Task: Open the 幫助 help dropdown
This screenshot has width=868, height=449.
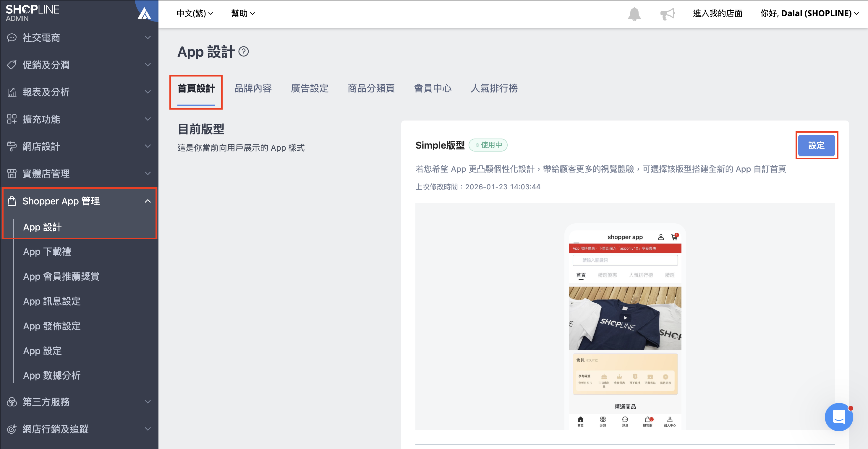Action: point(243,14)
